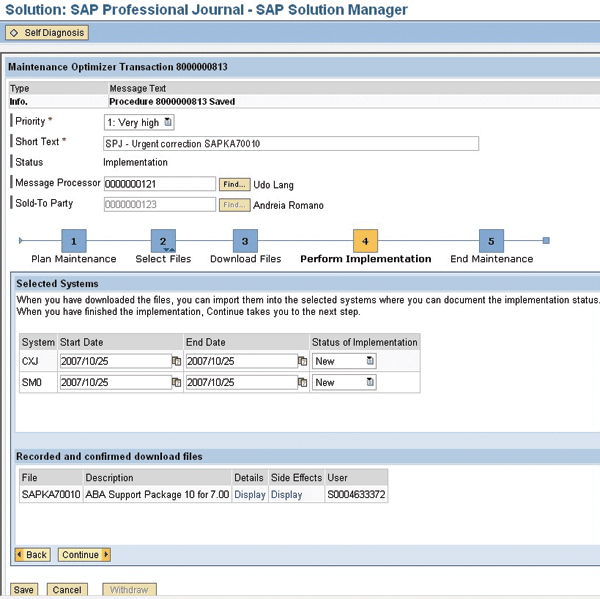Click the roadmap end square marker

click(x=546, y=240)
